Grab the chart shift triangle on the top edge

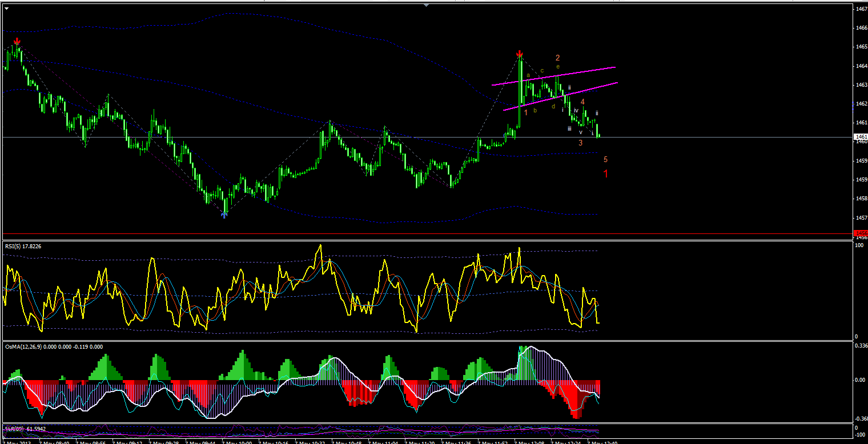click(x=426, y=5)
